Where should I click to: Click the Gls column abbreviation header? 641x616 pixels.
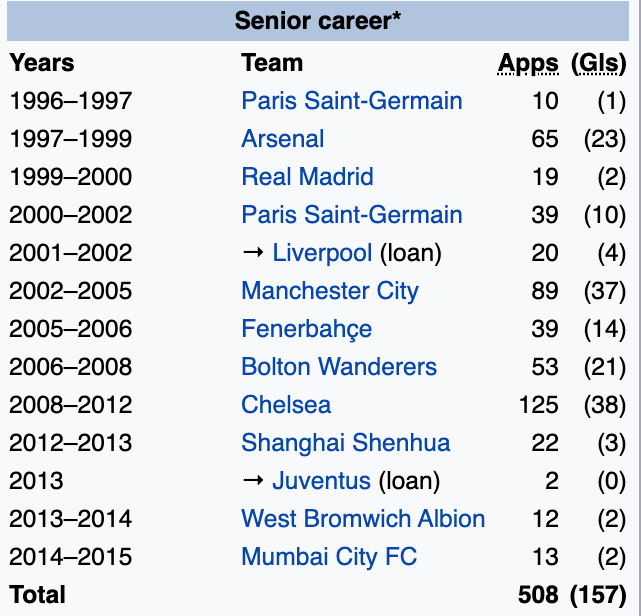tap(598, 63)
